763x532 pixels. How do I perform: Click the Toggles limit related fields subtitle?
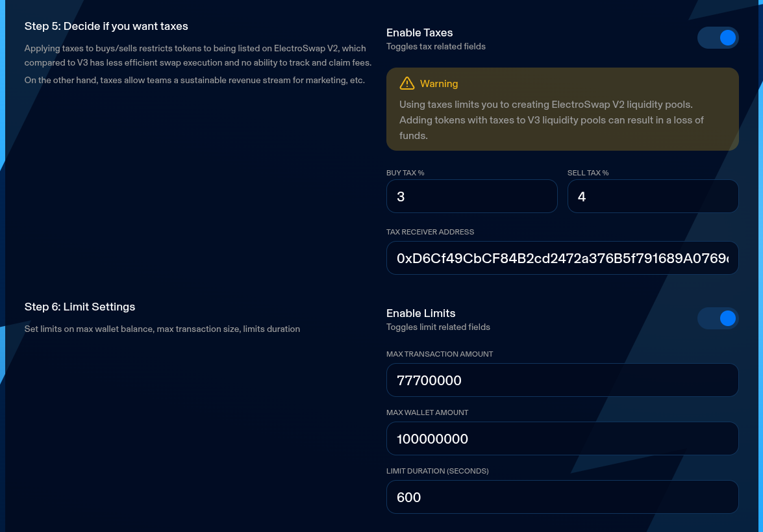(438, 327)
